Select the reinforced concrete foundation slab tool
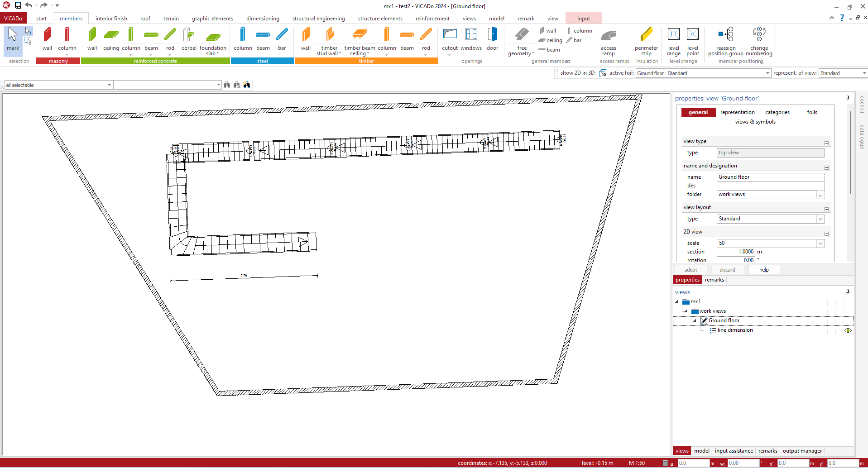Screen dimensions: 868x468 pyautogui.click(x=212, y=41)
